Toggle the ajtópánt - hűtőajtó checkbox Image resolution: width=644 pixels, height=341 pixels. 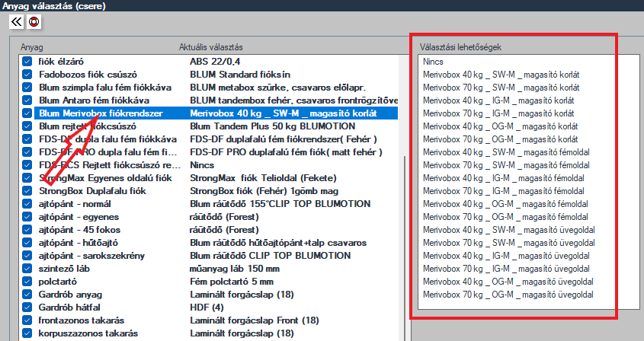27,243
